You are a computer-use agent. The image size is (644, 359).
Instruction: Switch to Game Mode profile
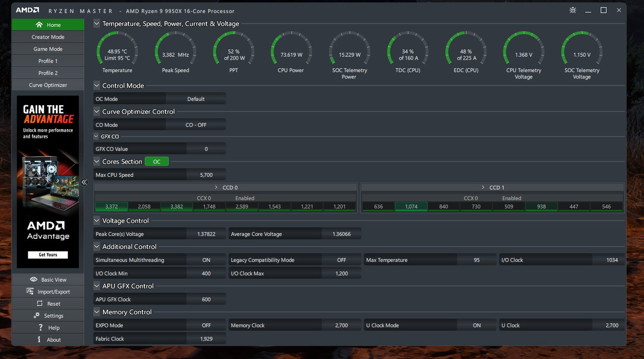point(48,49)
